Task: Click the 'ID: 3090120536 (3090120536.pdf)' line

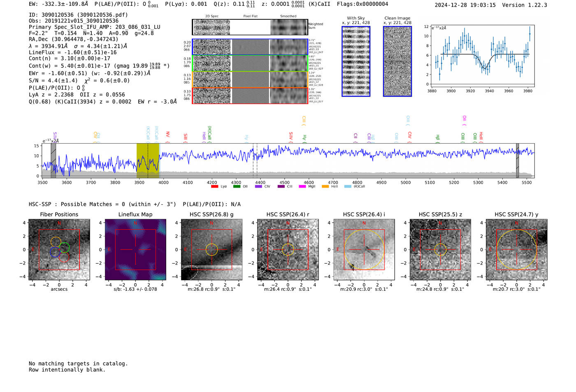Action: (x=78, y=15)
